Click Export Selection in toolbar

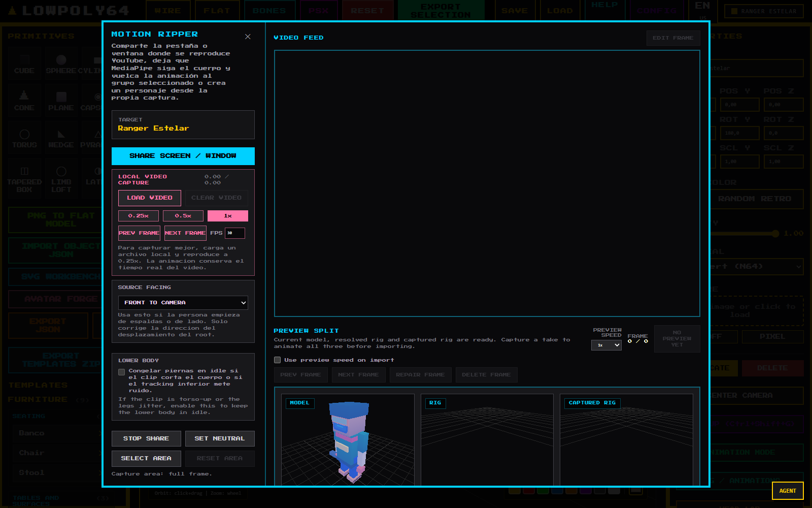pyautogui.click(x=441, y=11)
